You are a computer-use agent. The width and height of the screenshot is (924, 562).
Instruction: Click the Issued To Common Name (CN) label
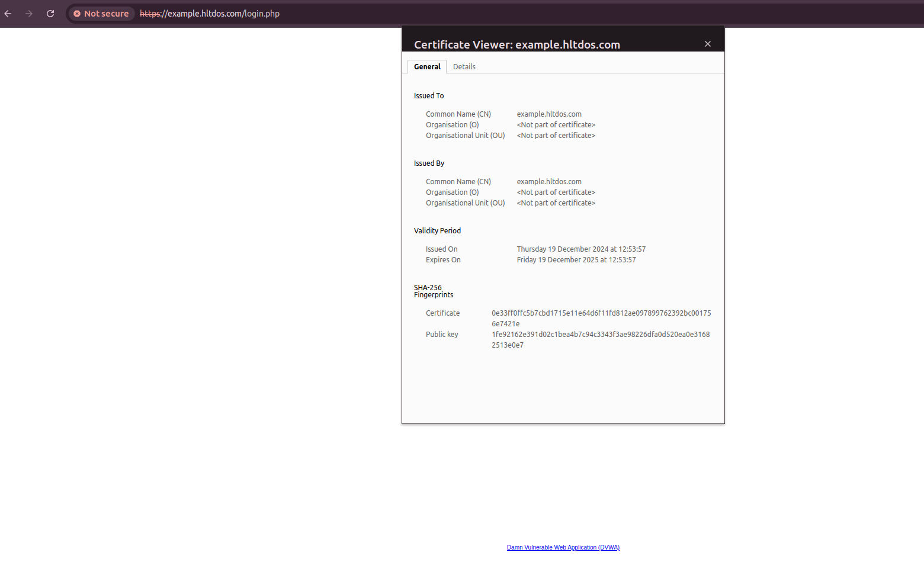(x=458, y=114)
